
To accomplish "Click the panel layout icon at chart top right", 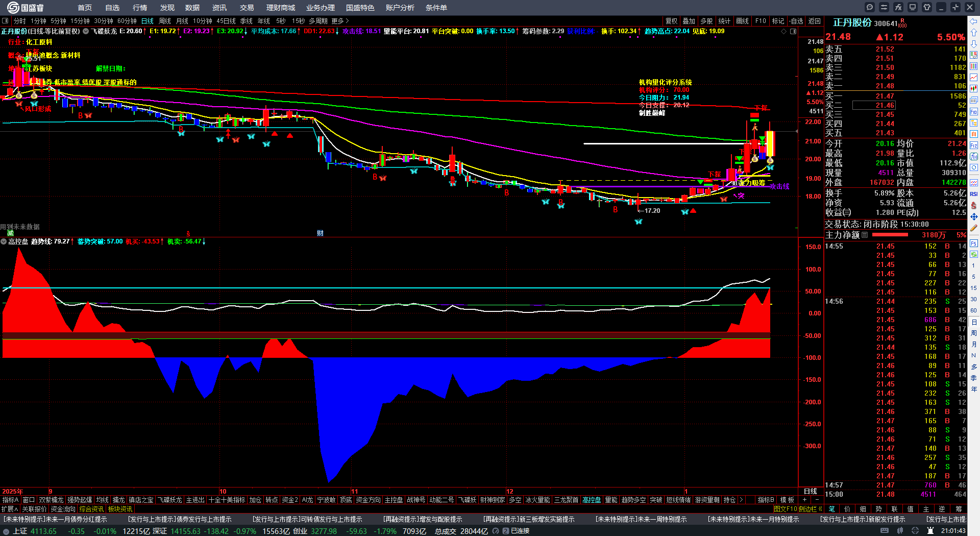I will [793, 32].
